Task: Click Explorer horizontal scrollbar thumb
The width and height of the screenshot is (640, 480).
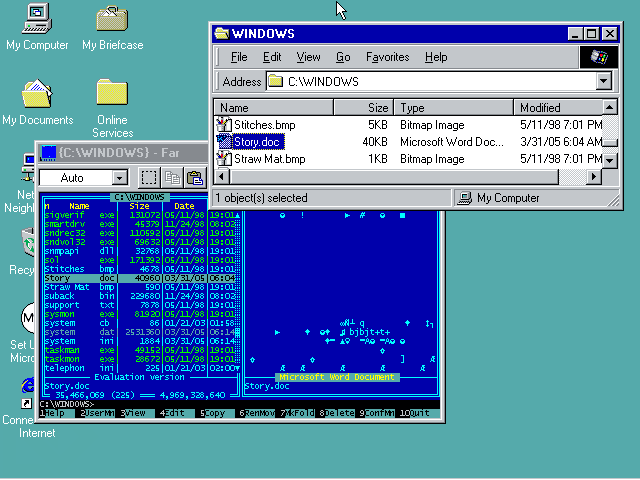Action: [x=394, y=177]
